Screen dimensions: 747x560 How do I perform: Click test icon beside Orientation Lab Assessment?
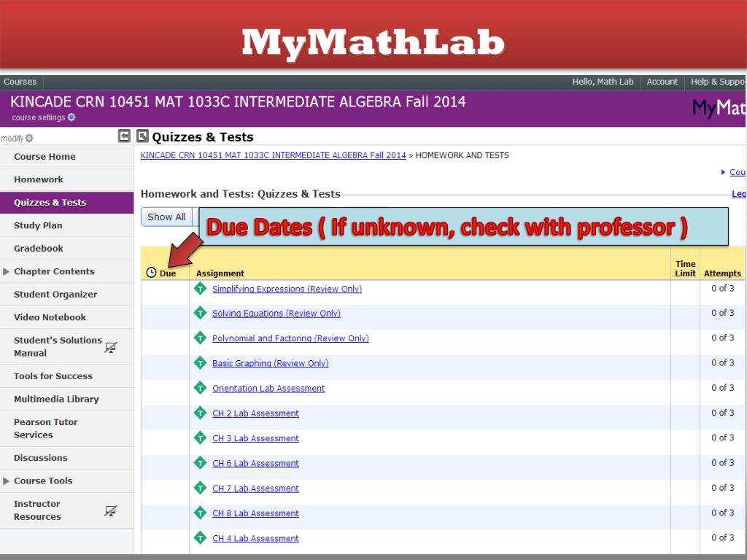200,388
